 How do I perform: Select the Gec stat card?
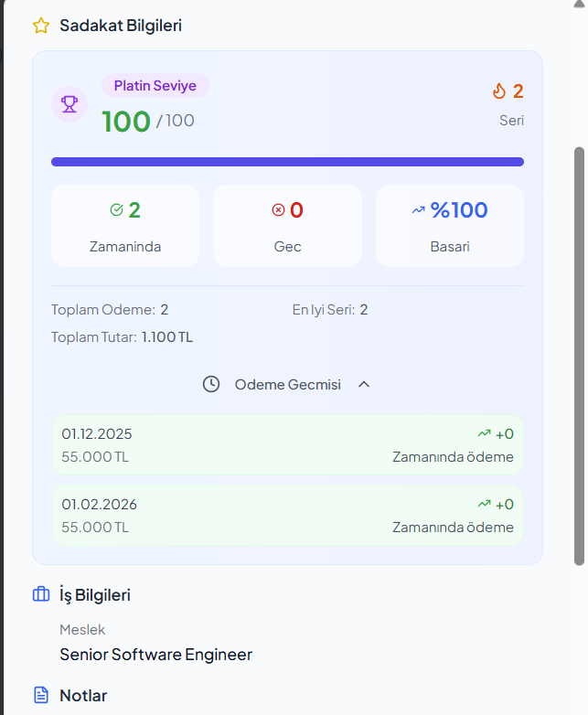coord(287,226)
